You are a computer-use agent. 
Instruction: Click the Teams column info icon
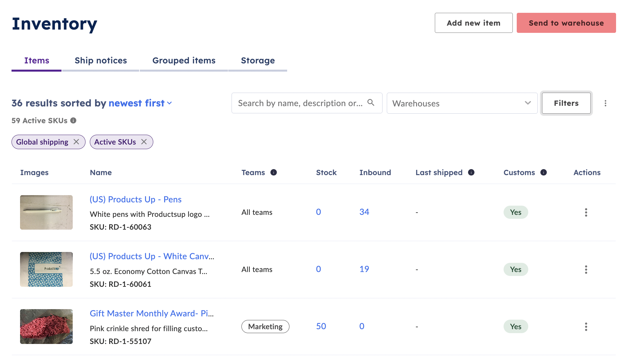point(274,172)
